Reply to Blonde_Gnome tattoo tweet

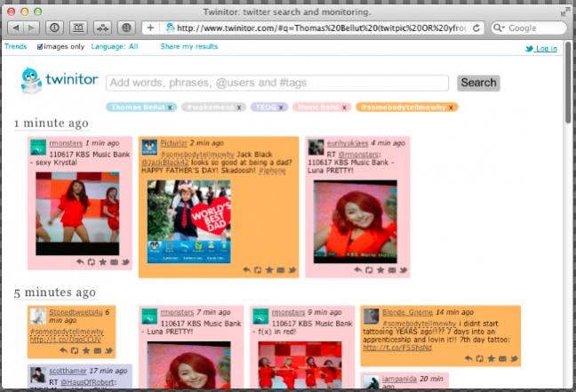click(468, 358)
